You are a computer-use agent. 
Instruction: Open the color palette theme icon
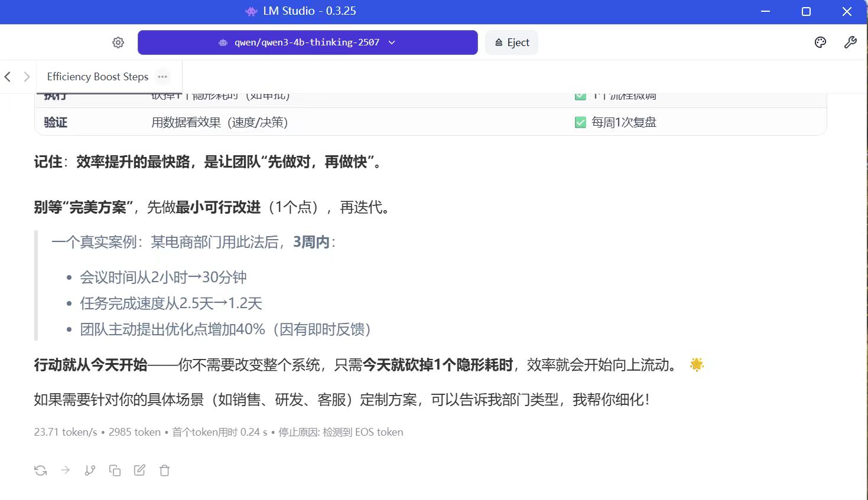820,43
